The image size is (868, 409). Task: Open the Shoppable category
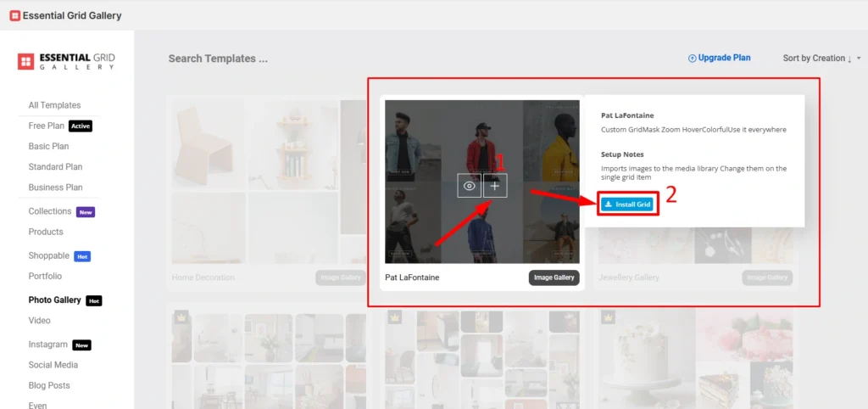(48, 255)
